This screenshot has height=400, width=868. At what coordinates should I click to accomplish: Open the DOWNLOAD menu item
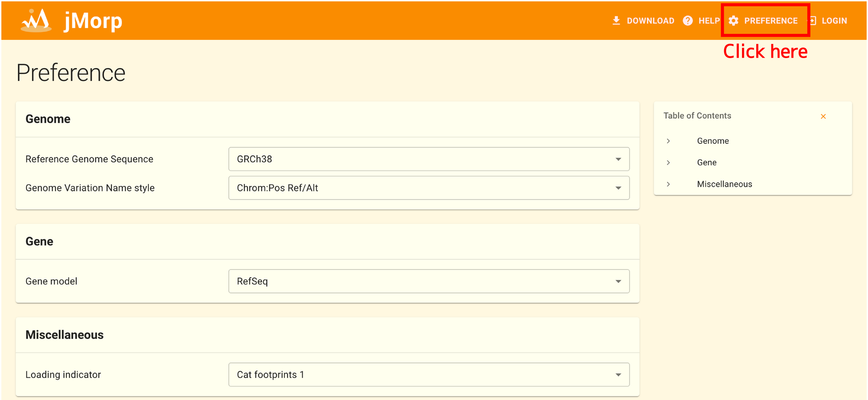pos(650,21)
